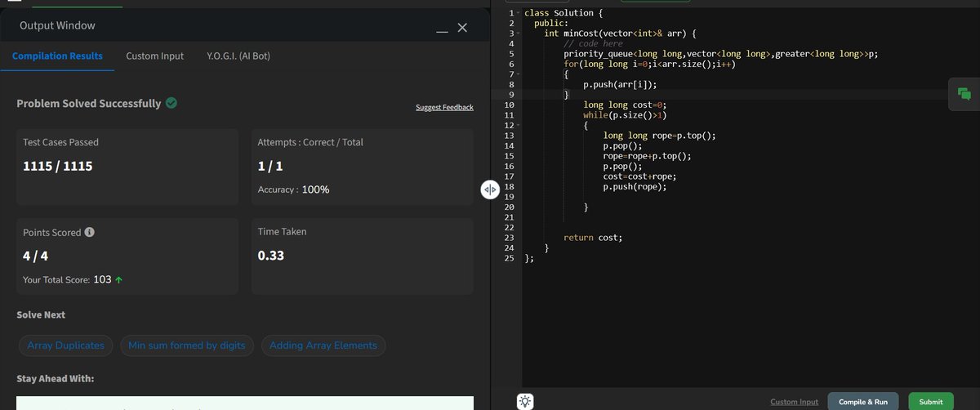Image resolution: width=980 pixels, height=410 pixels.
Task: Click Custom Input link below editor
Action: coord(794,402)
